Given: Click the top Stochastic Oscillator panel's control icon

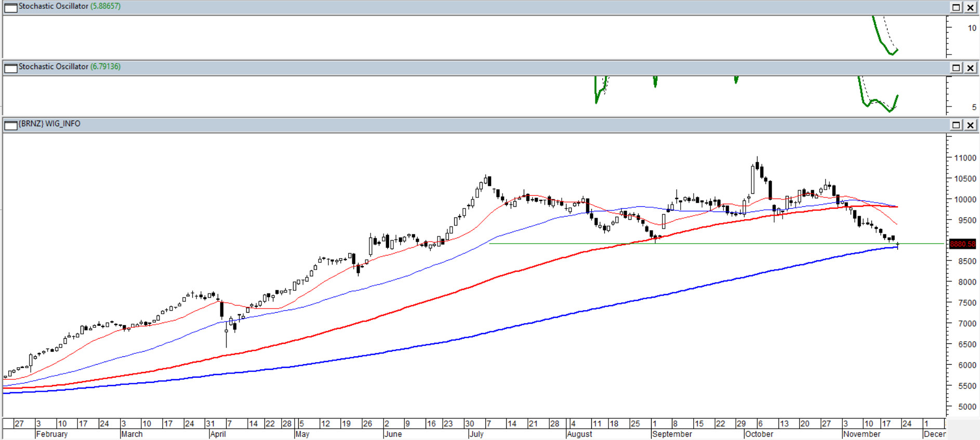Looking at the screenshot, I should point(10,8).
